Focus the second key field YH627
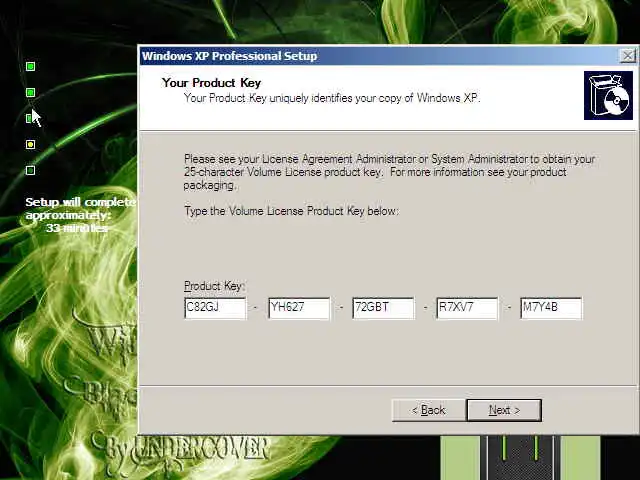This screenshot has width=640, height=480. 299,308
